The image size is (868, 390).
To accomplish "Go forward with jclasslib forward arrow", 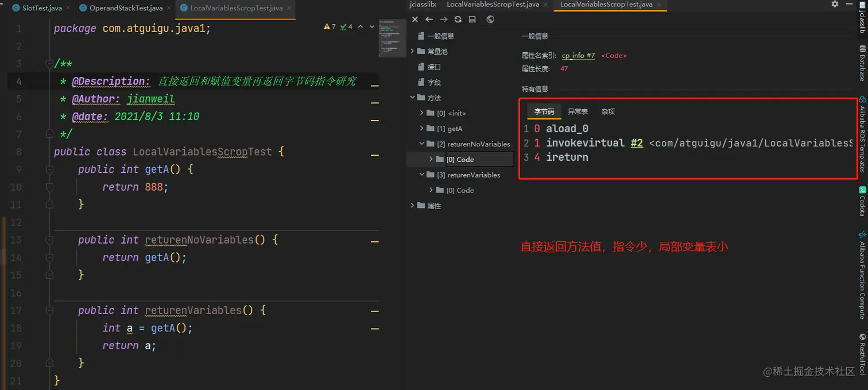I will coord(443,20).
